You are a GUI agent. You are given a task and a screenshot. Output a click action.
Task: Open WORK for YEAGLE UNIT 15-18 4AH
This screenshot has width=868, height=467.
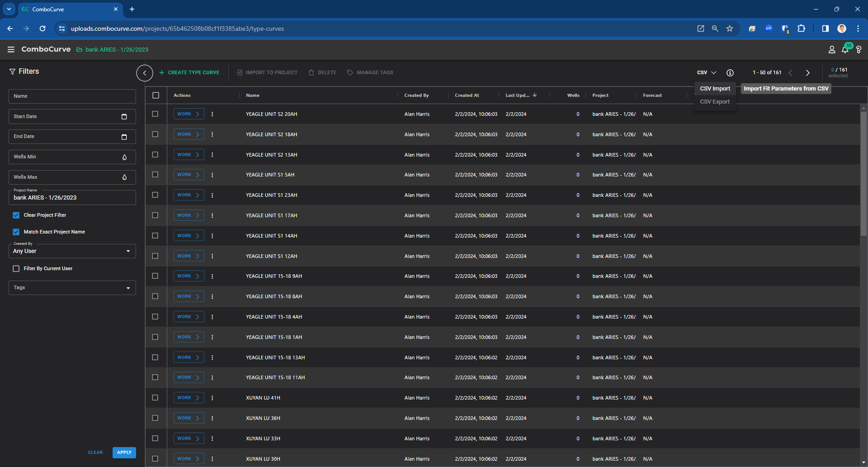click(x=189, y=317)
